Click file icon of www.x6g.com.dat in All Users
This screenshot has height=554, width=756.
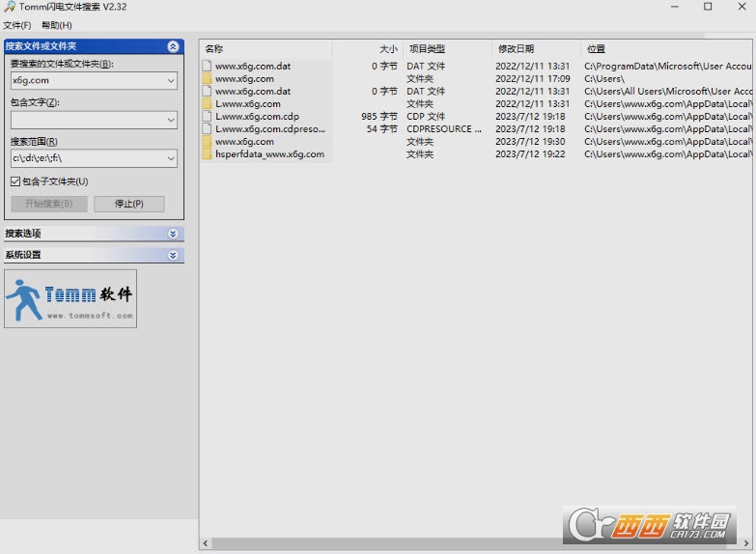pos(208,91)
